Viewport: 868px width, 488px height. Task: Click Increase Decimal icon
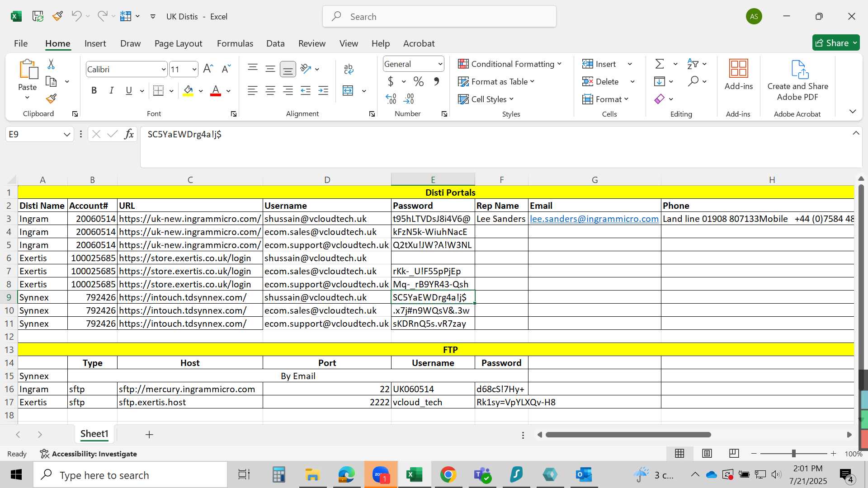(391, 99)
